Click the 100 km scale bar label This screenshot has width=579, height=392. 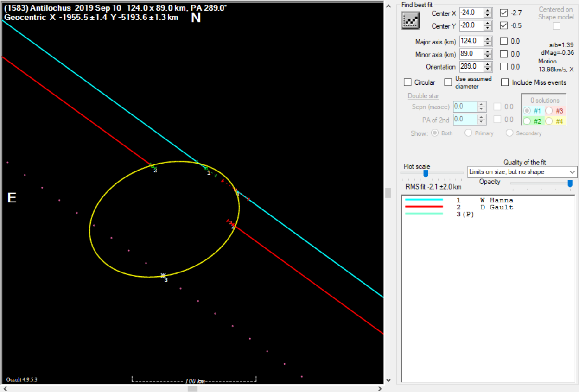click(195, 381)
